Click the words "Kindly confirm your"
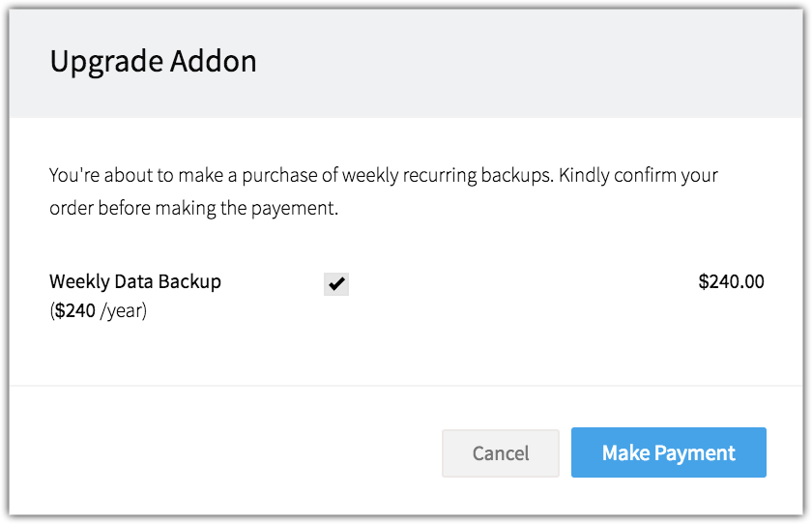This screenshot has width=812, height=524. (x=638, y=176)
